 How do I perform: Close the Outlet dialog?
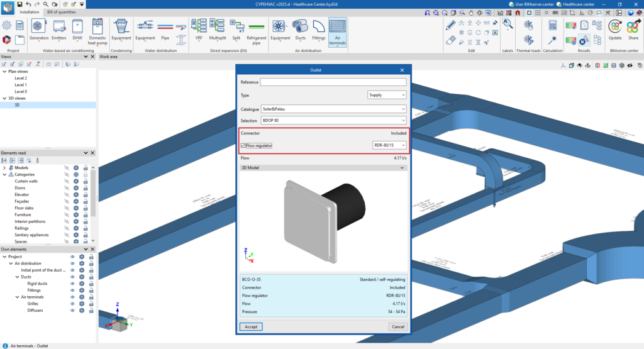tap(402, 70)
